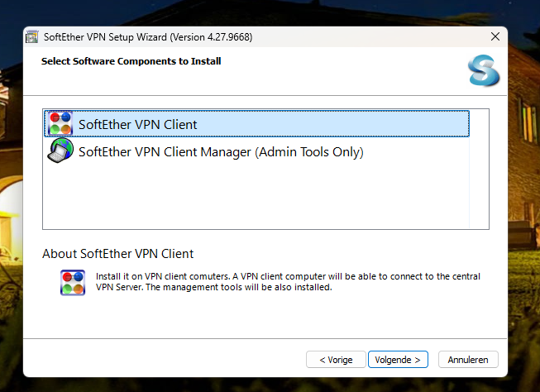The width and height of the screenshot is (540, 392).
Task: Click the SoftEther VPN Client list icon
Action: [60, 124]
